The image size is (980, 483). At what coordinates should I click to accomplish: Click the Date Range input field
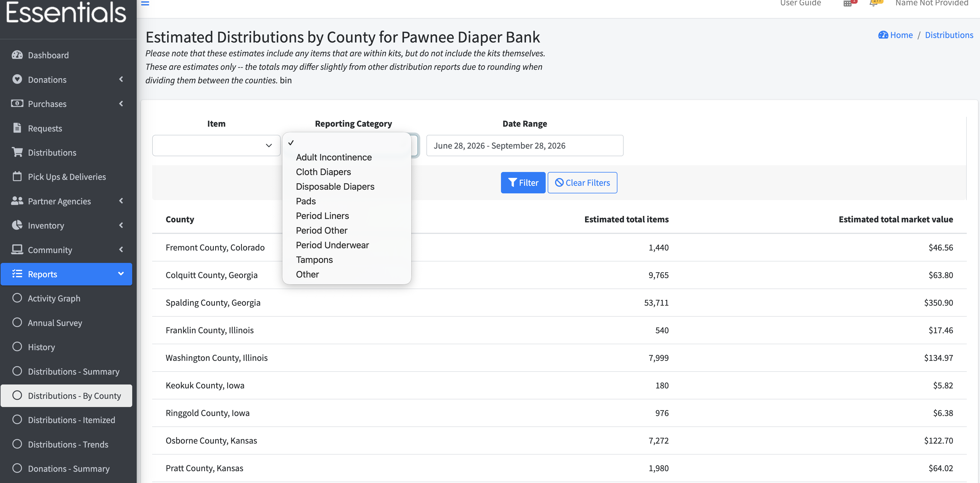[x=525, y=146]
